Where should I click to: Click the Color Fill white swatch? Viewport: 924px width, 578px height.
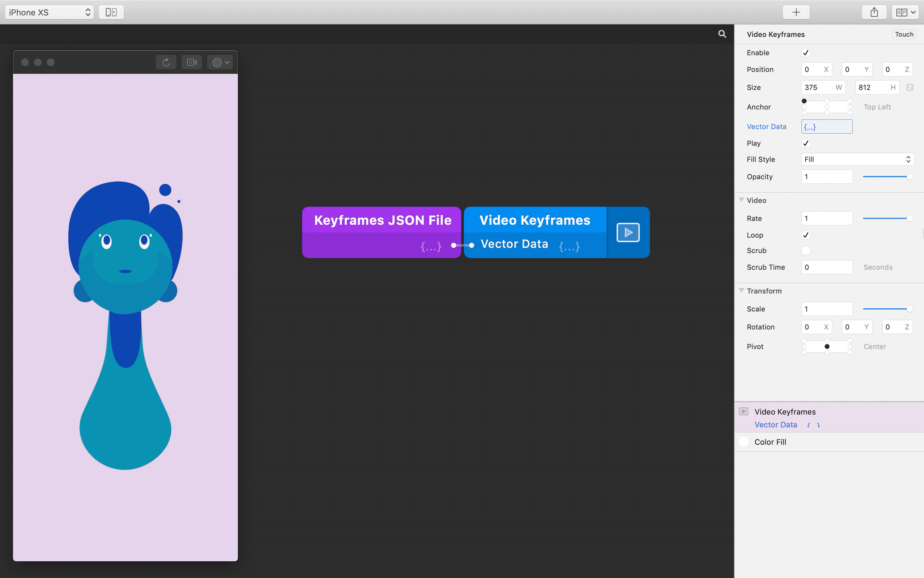(x=743, y=442)
